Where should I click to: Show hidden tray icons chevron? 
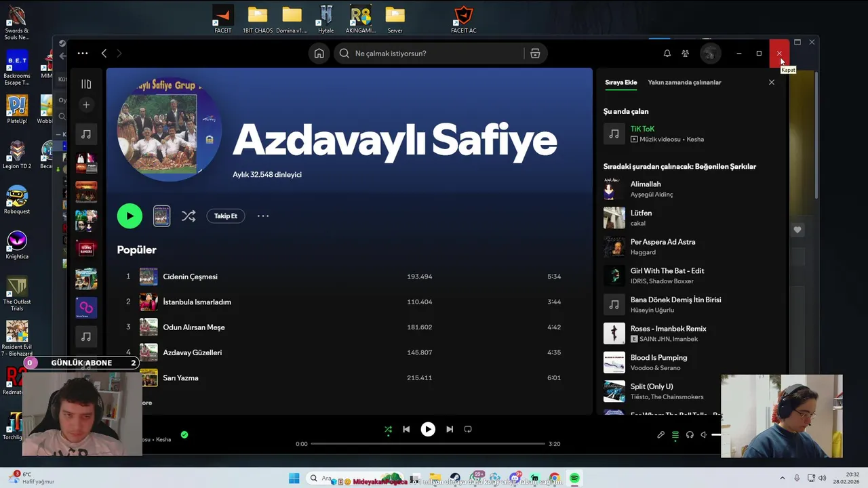(782, 479)
